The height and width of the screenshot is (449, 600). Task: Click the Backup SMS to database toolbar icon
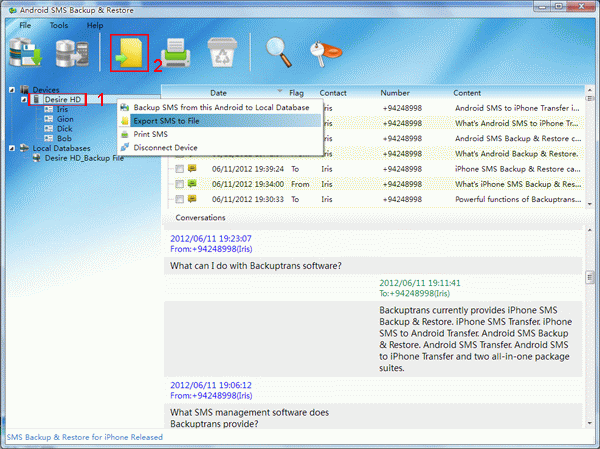pyautogui.click(x=26, y=52)
